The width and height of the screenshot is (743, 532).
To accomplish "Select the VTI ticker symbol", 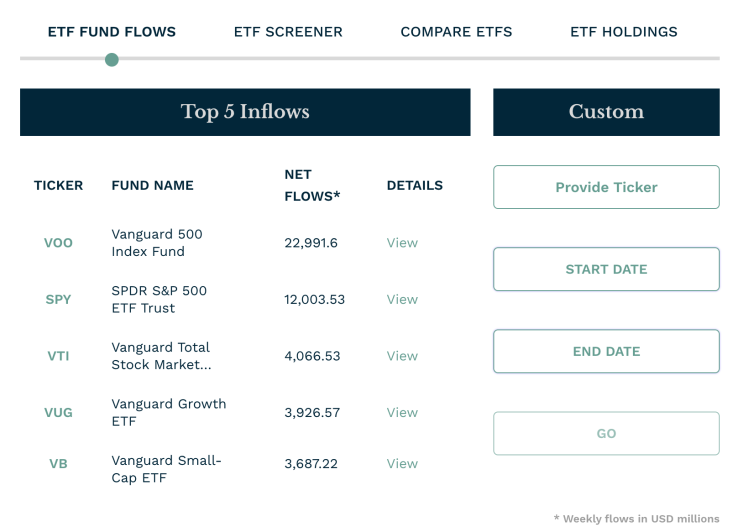I will click(x=59, y=356).
